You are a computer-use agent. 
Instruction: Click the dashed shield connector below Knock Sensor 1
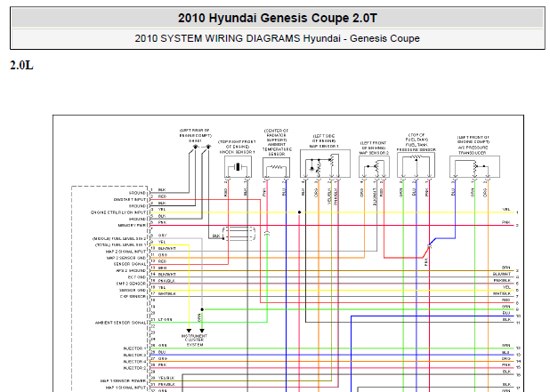pyautogui.click(x=239, y=234)
